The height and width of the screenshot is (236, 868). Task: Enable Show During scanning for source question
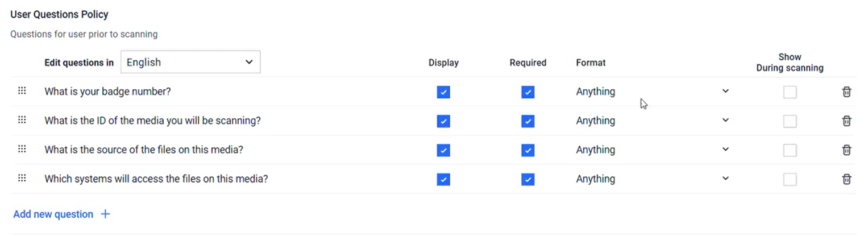pyautogui.click(x=790, y=150)
